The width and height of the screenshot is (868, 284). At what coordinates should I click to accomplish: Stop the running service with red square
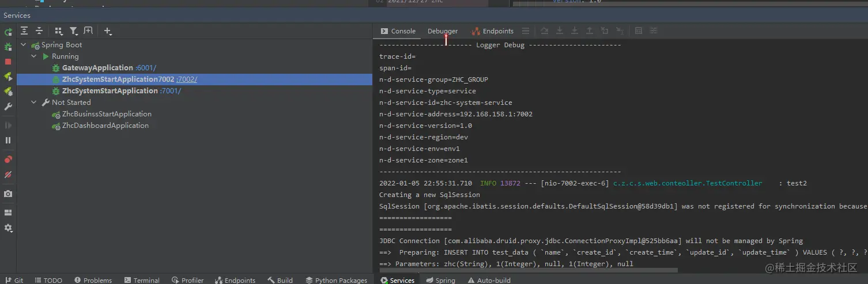[8, 62]
